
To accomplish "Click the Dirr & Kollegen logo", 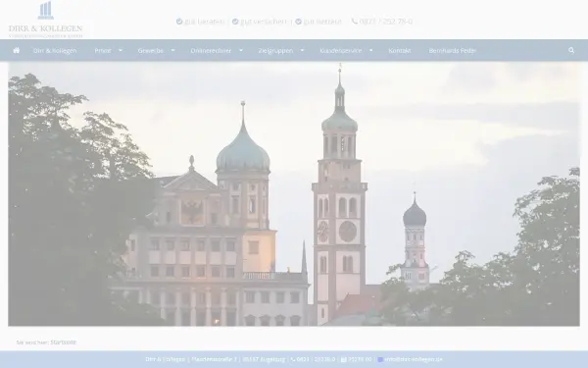I will [x=45, y=20].
